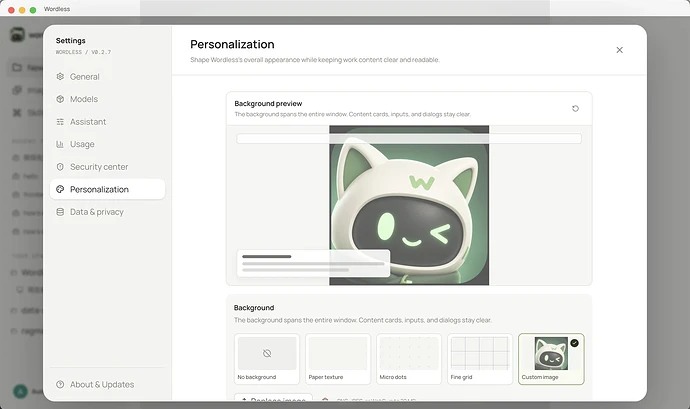Pick the Micro dots background

pos(409,359)
